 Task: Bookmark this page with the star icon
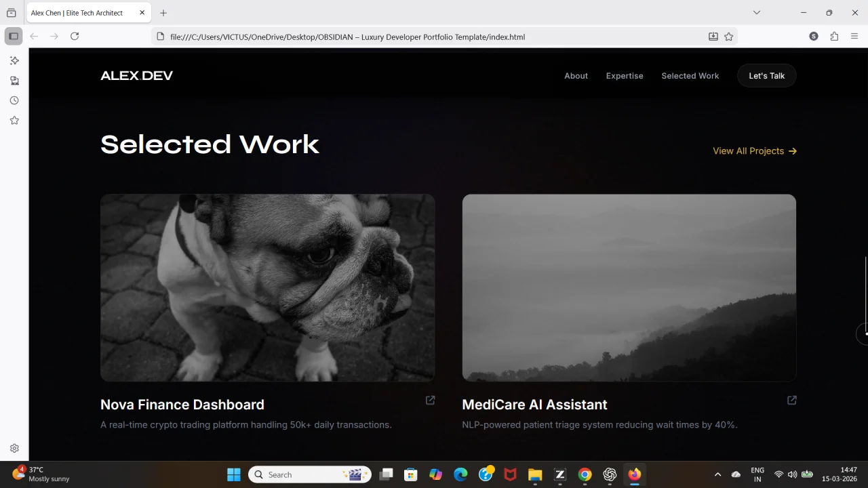(x=729, y=37)
